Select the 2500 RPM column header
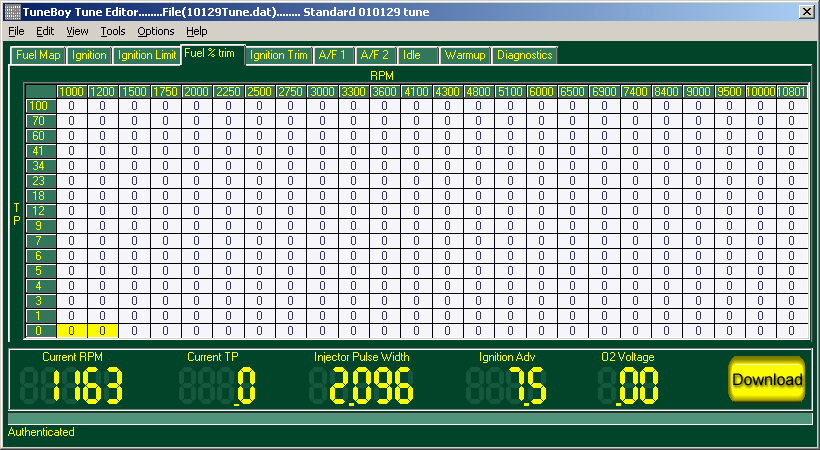Screen dimensions: 820x450 [259, 92]
